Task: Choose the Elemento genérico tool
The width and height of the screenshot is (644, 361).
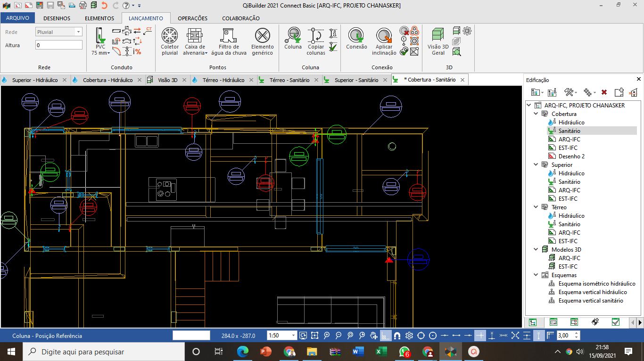Action: (x=262, y=41)
